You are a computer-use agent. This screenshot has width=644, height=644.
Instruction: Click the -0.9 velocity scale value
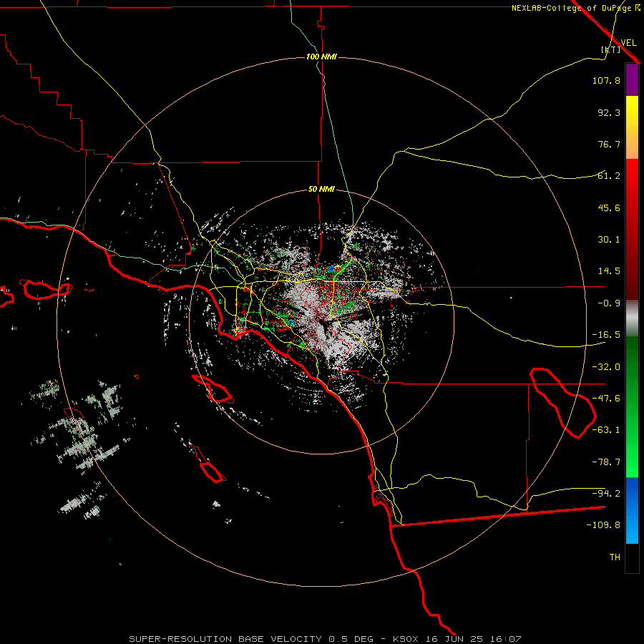pyautogui.click(x=609, y=303)
